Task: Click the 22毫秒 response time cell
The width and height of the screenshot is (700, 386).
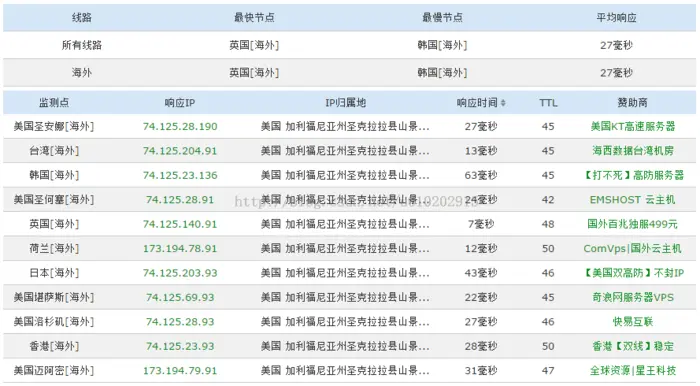Action: click(481, 298)
